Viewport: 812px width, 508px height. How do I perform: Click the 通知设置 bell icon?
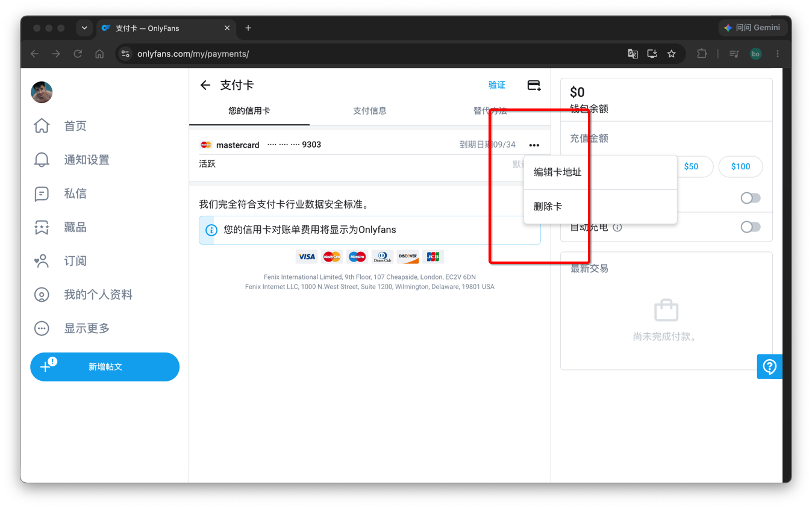pyautogui.click(x=42, y=160)
